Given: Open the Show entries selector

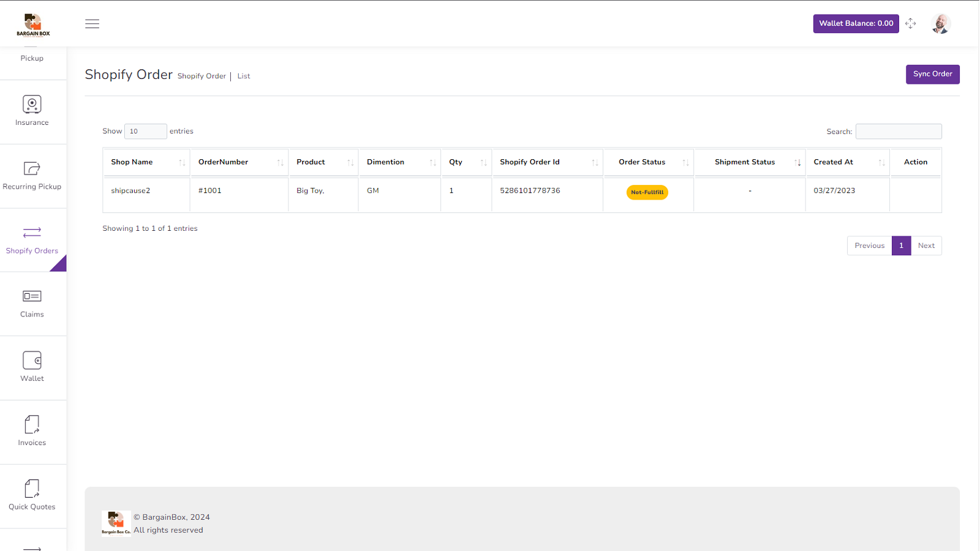Looking at the screenshot, I should point(145,131).
